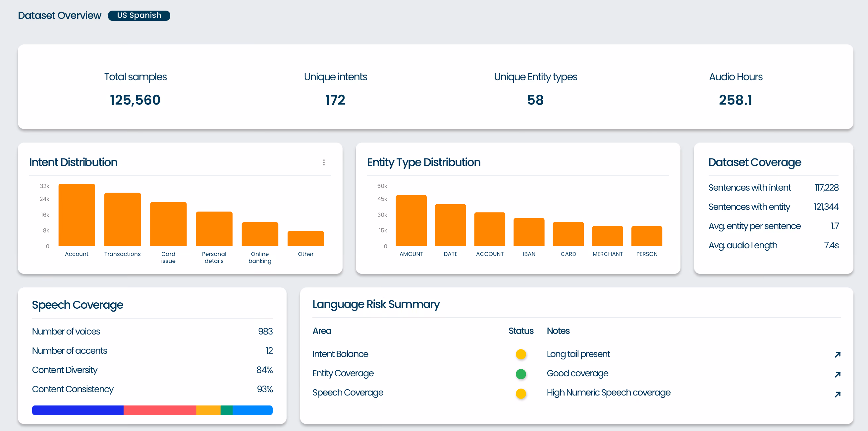Select the ACCOUNT entity bar
The width and height of the screenshot is (868, 431).
point(490,229)
